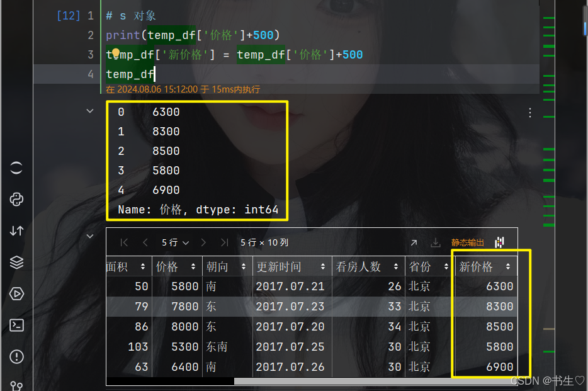Open the cell output three-dot menu
This screenshot has height=391, width=588.
pos(530,113)
